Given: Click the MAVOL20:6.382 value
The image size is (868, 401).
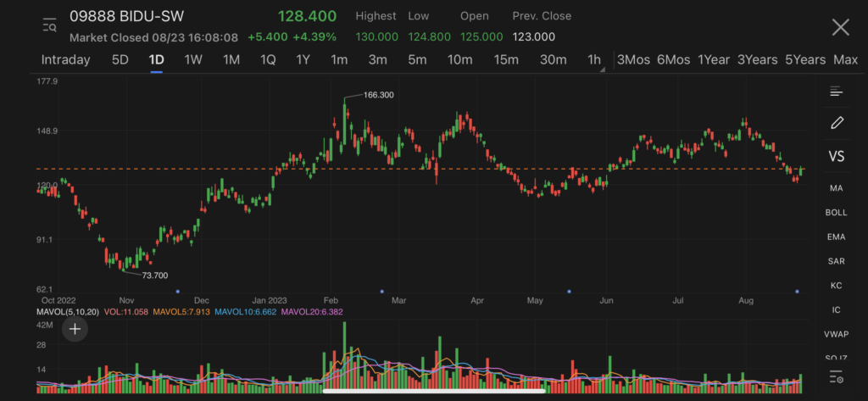Looking at the screenshot, I should (312, 312).
